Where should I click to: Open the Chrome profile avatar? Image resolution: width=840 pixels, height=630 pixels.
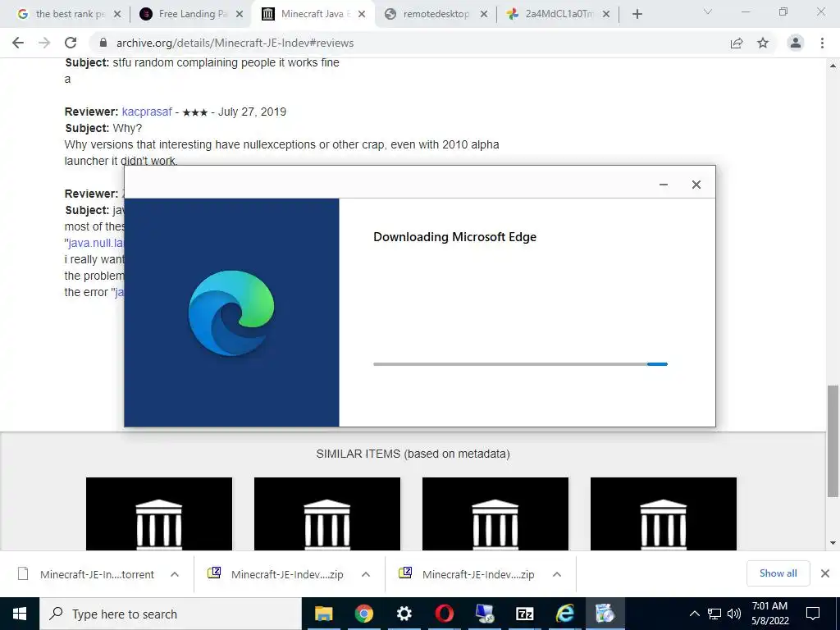796,43
